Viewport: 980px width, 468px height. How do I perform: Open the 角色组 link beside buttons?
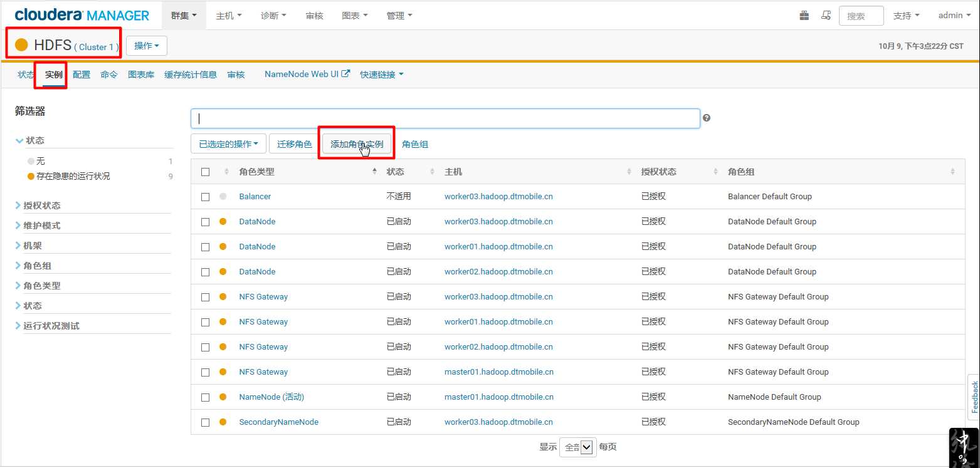pyautogui.click(x=415, y=144)
